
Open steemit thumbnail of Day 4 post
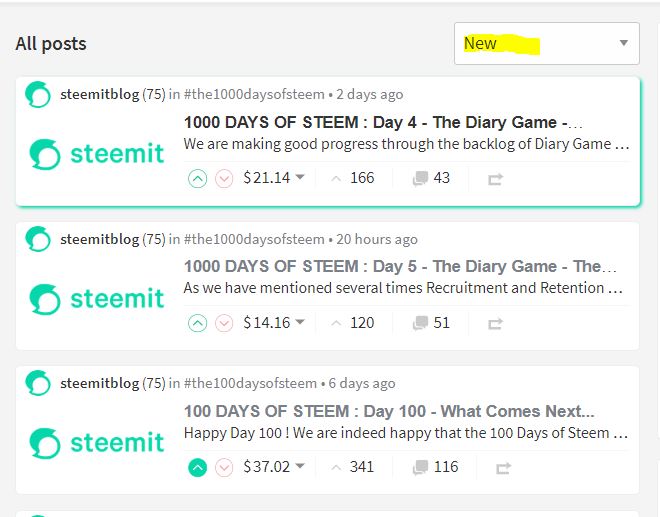[97, 154]
